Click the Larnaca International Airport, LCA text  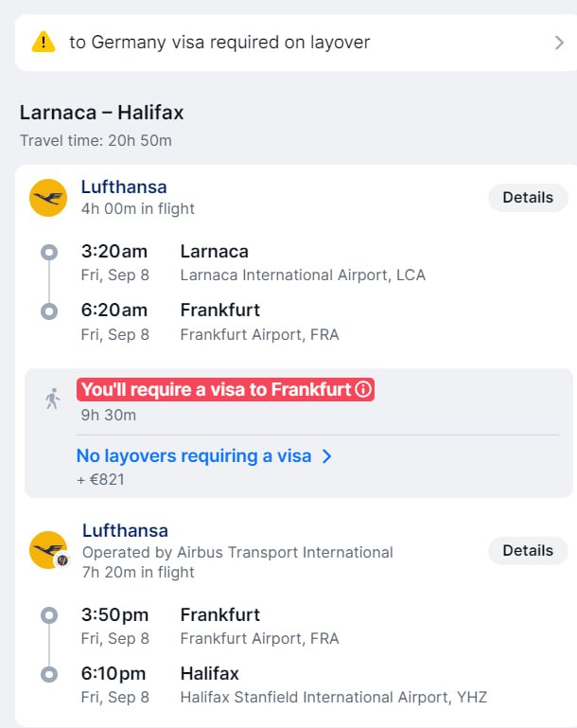[303, 275]
